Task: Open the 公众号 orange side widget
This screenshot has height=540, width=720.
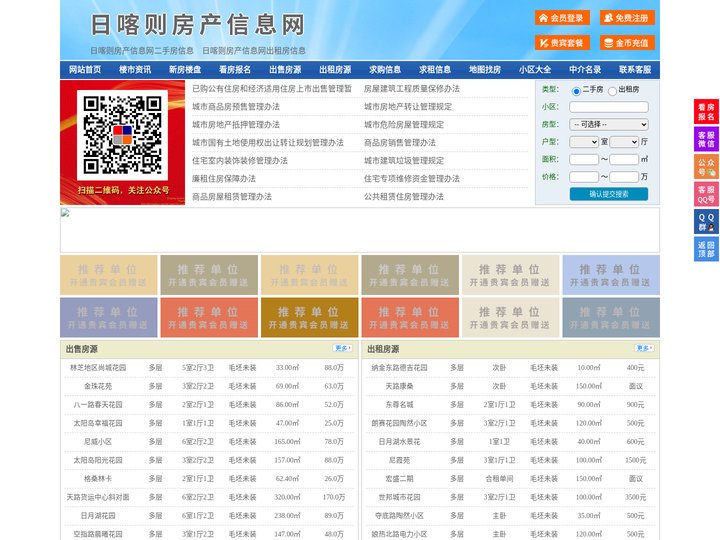Action: (706, 167)
